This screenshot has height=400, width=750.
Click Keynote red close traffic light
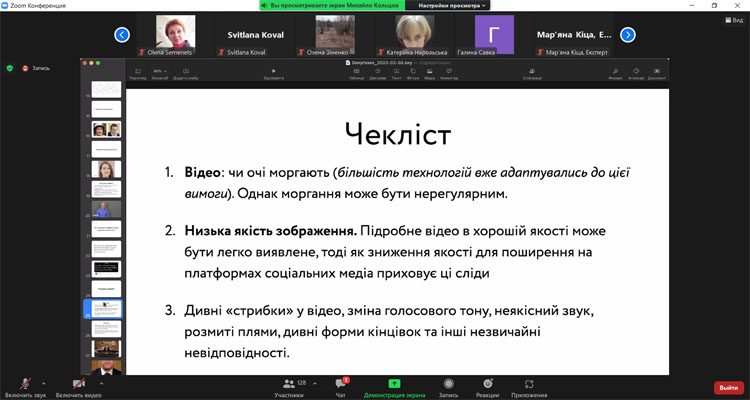click(x=85, y=63)
